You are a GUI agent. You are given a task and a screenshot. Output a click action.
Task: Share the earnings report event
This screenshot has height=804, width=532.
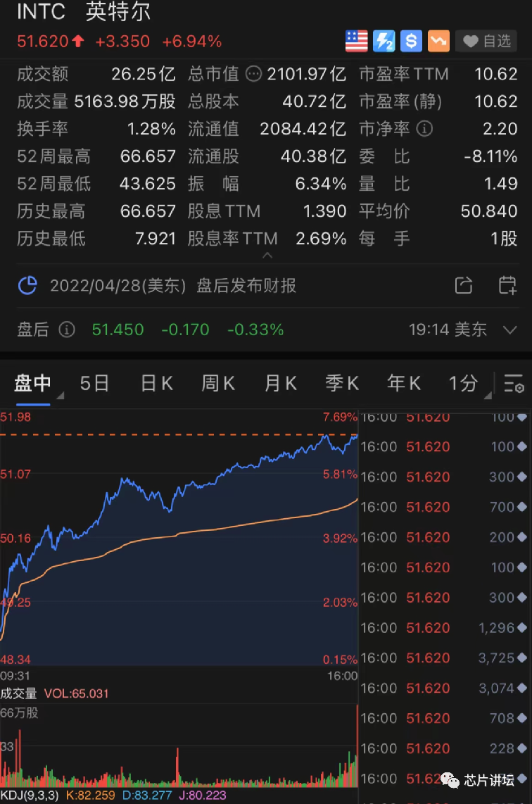[464, 285]
